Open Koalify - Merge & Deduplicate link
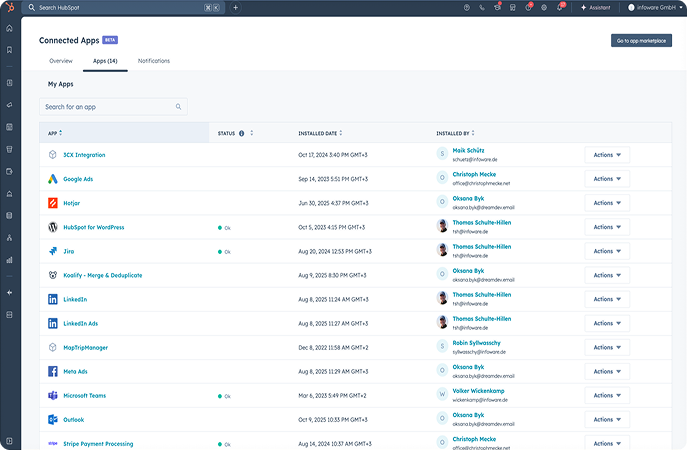This screenshot has width=687, height=450. (x=103, y=275)
